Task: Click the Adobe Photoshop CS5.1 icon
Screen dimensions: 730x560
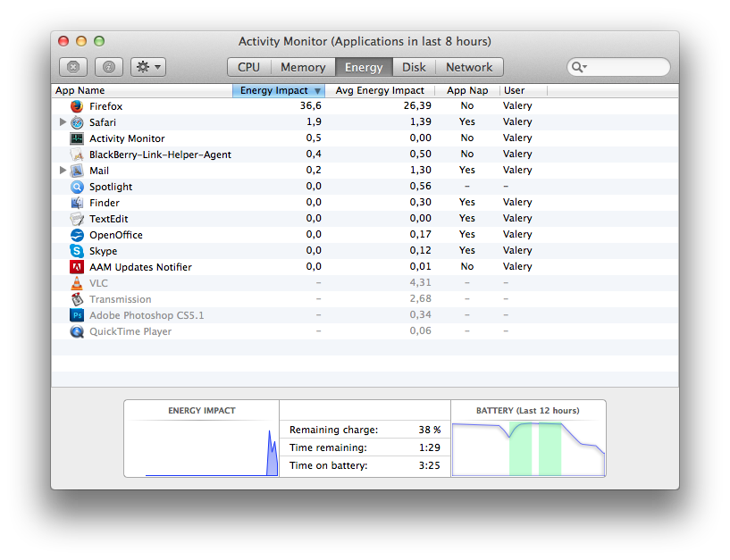Action: point(77,315)
